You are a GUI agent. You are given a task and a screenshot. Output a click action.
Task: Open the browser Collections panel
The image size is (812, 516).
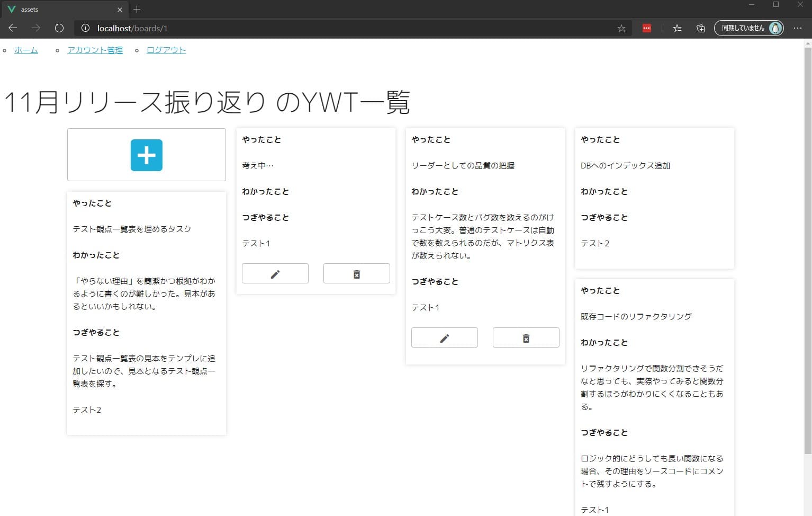click(700, 28)
